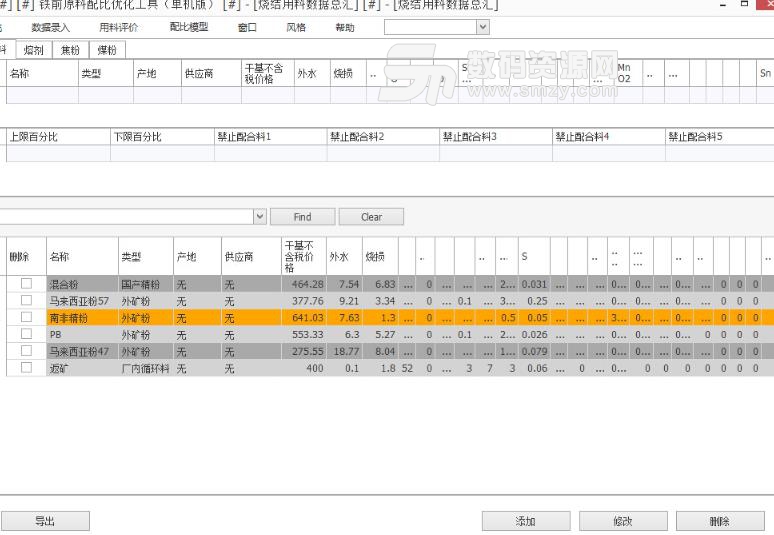Click the empty upper 名称 input cell
The height and width of the screenshot is (535, 774).
[42, 95]
